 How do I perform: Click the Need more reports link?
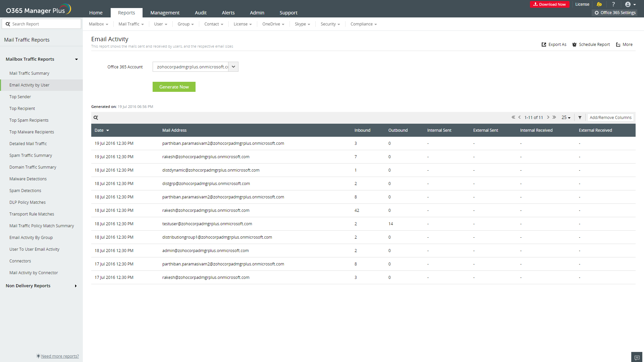(60, 356)
